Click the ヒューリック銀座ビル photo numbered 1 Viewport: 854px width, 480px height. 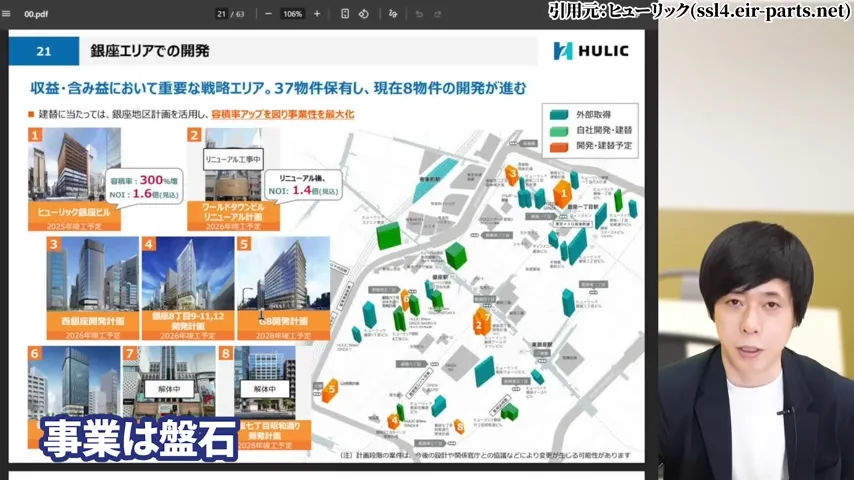coord(75,165)
